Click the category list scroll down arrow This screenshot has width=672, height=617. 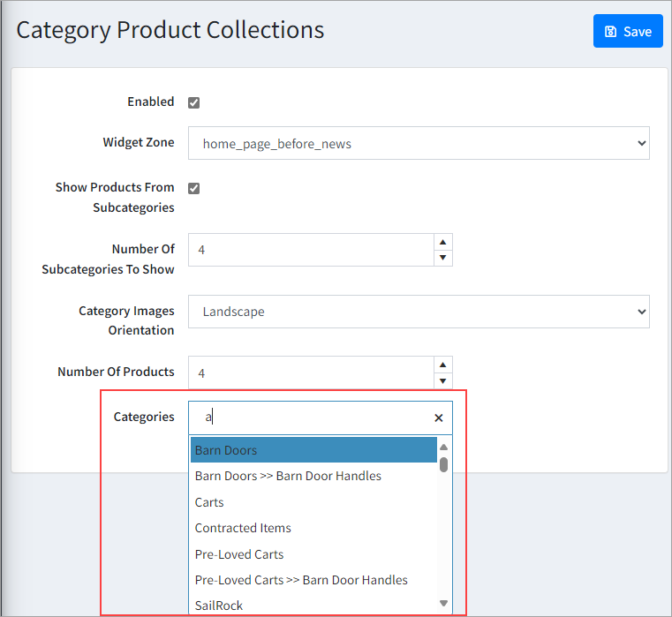[x=443, y=603]
